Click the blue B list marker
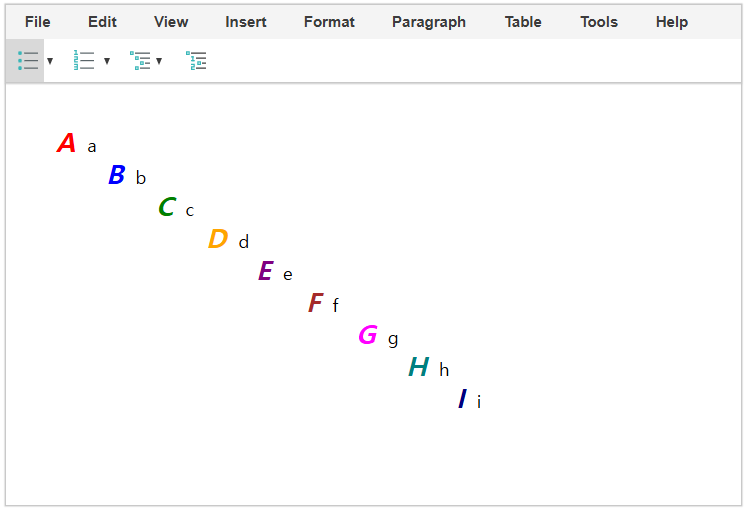Screen dimensions: 745x509 click(117, 174)
